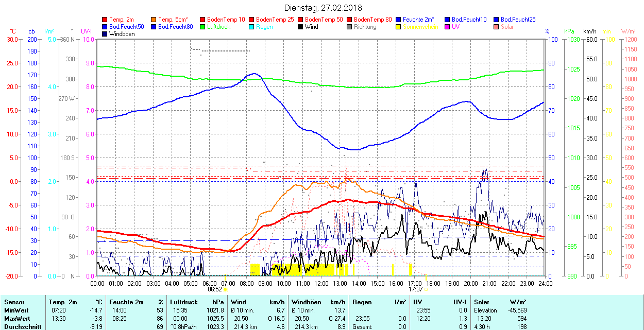
Task: Click the MaxWert row label
Action: [x=17, y=319]
